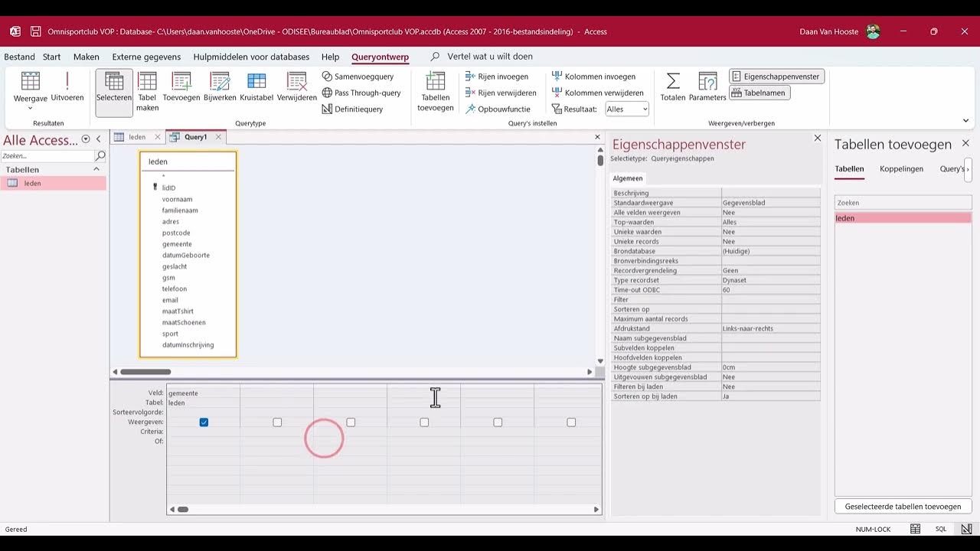
Task: Click Kolommen verwijderen
Action: 597,93
